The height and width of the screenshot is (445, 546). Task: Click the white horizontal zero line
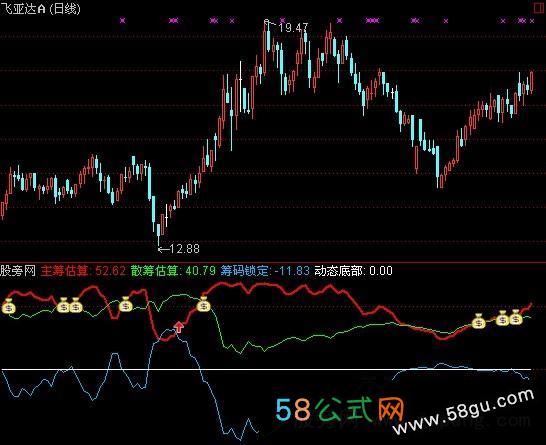click(266, 369)
